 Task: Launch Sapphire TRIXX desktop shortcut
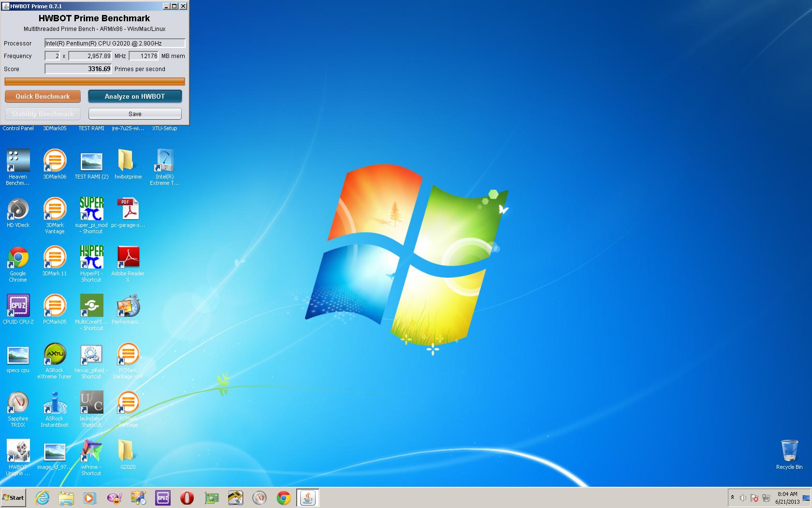tap(18, 409)
